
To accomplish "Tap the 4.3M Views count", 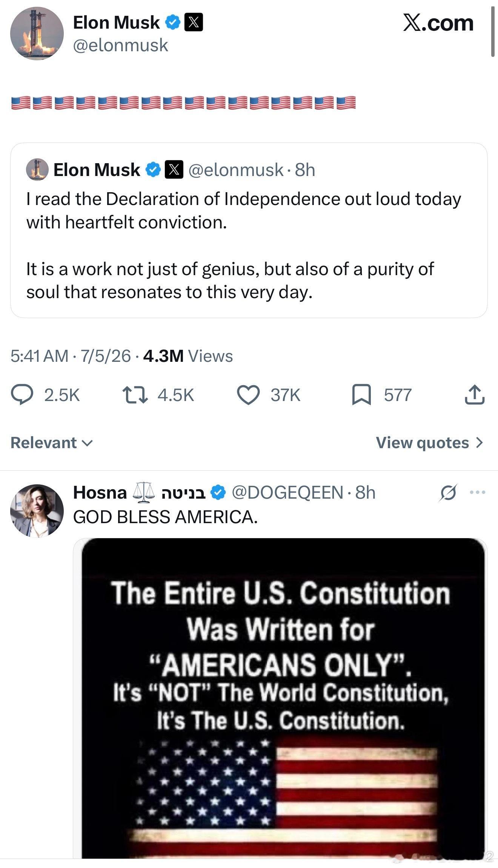I will [x=188, y=356].
